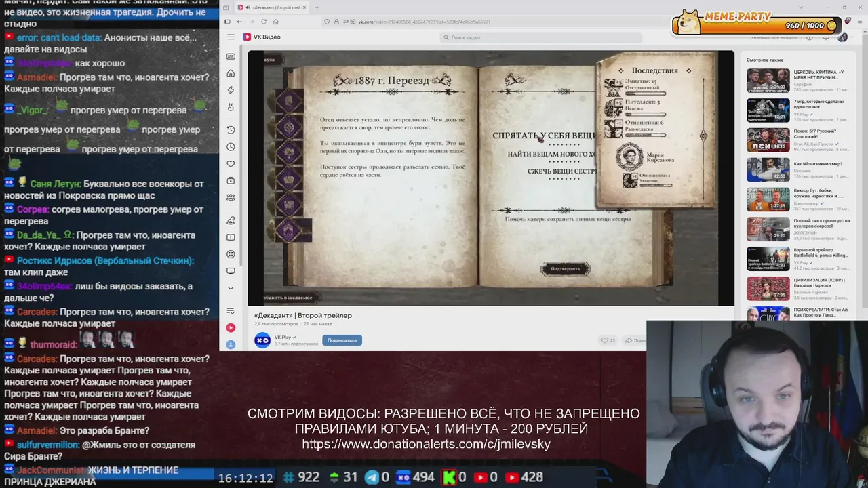Open Виктор Бут video thumbnail
Viewport: 868px width, 488px height.
(x=768, y=200)
